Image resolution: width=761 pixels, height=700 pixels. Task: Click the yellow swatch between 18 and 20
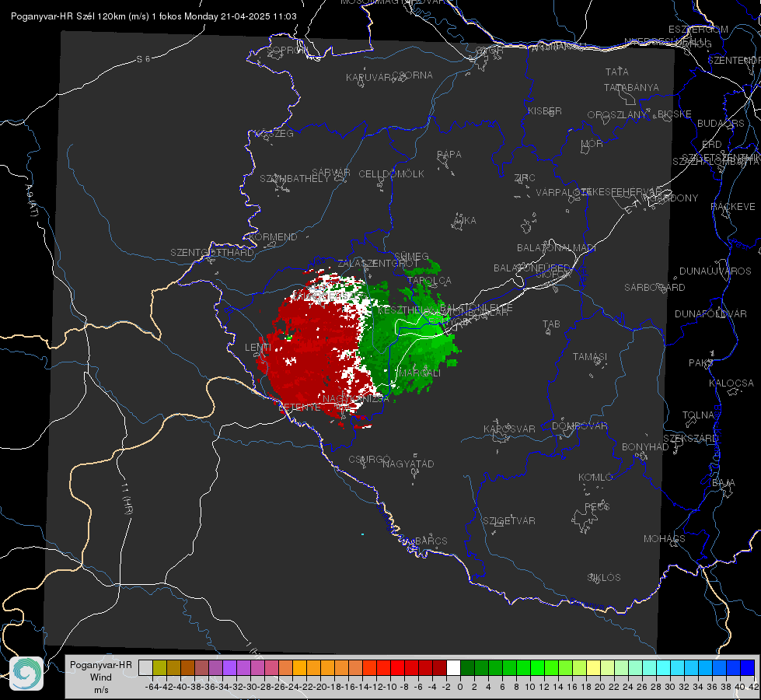593,667
